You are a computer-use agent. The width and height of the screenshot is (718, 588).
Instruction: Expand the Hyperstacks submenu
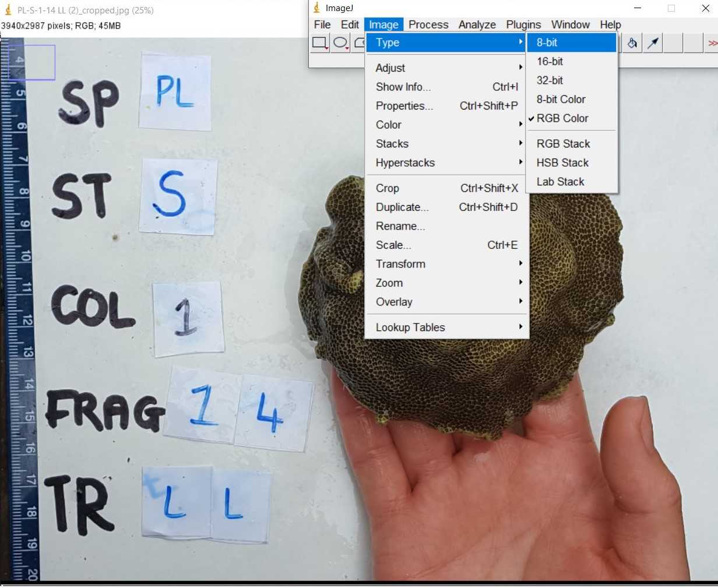[446, 163]
